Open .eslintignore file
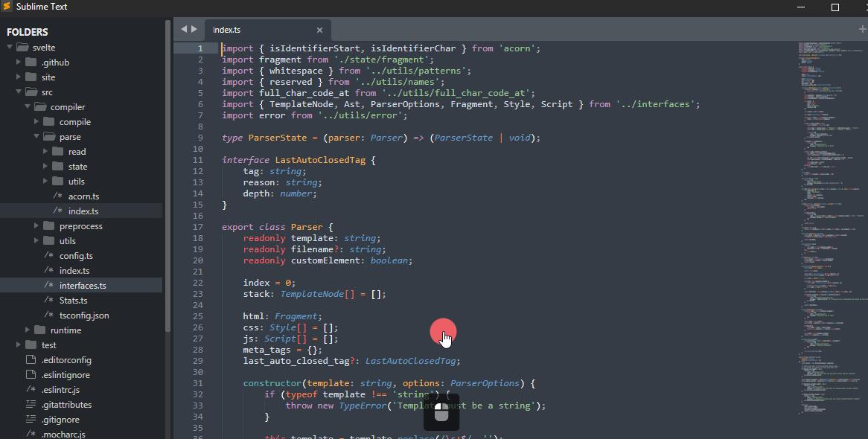 66,375
